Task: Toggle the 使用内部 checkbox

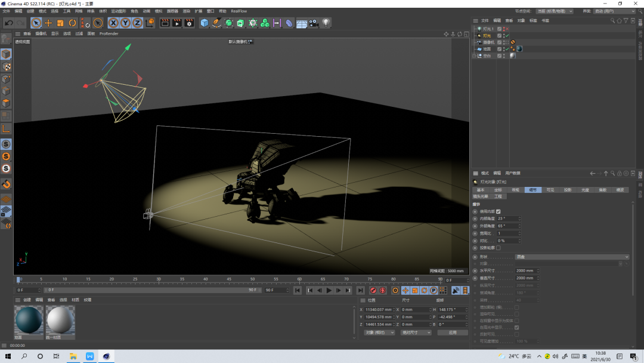Action: click(498, 211)
